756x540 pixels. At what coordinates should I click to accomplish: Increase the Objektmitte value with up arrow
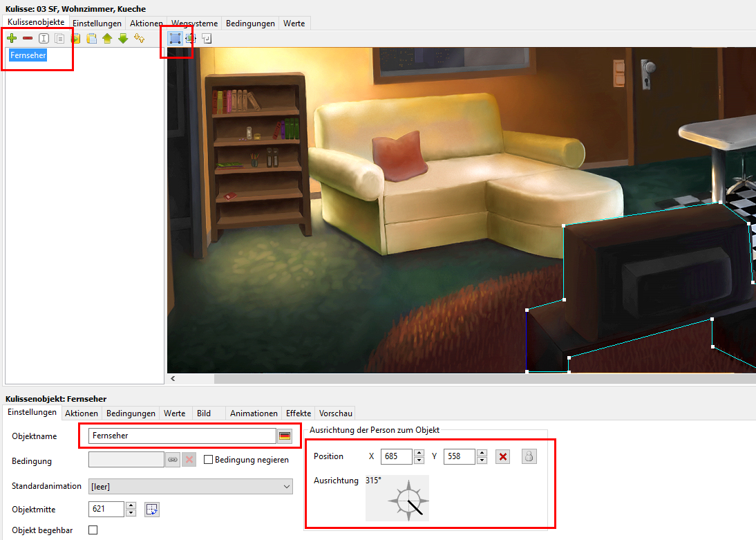click(131, 505)
